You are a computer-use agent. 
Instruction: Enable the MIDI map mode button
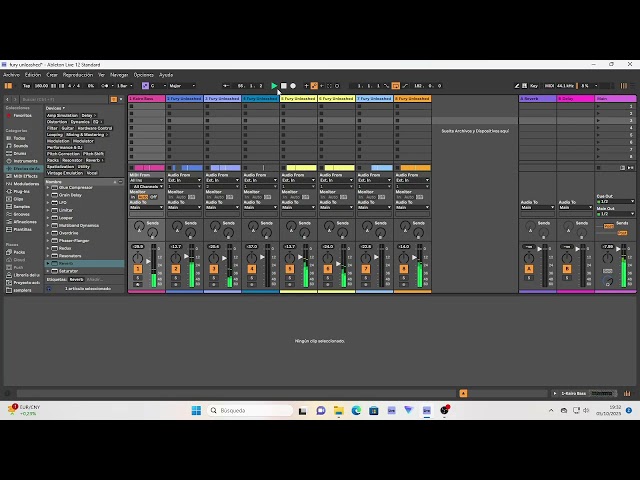[x=549, y=86]
